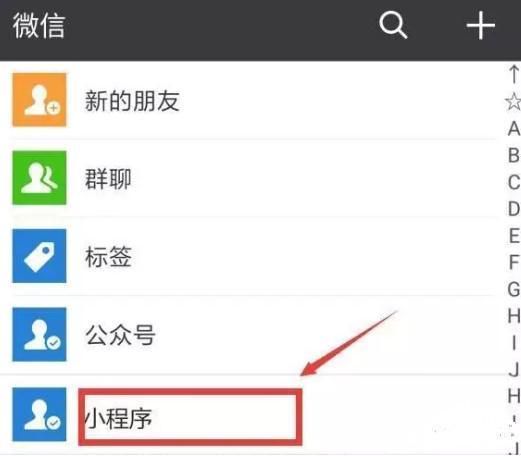Open the green Group Chats icon
The width and height of the screenshot is (521, 456).
click(x=39, y=178)
